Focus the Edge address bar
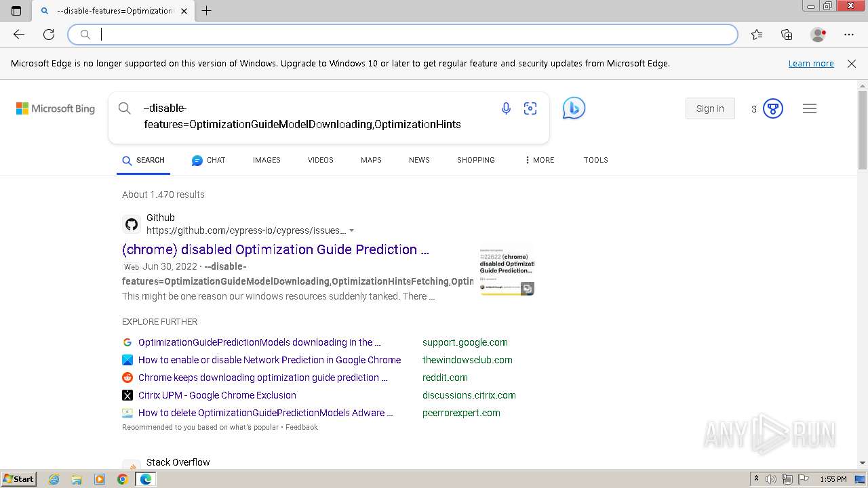 (x=403, y=35)
